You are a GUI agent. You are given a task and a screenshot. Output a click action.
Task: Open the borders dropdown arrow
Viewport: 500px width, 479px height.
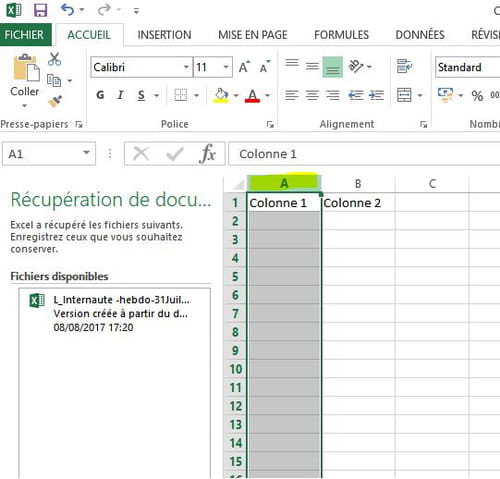coord(196,95)
